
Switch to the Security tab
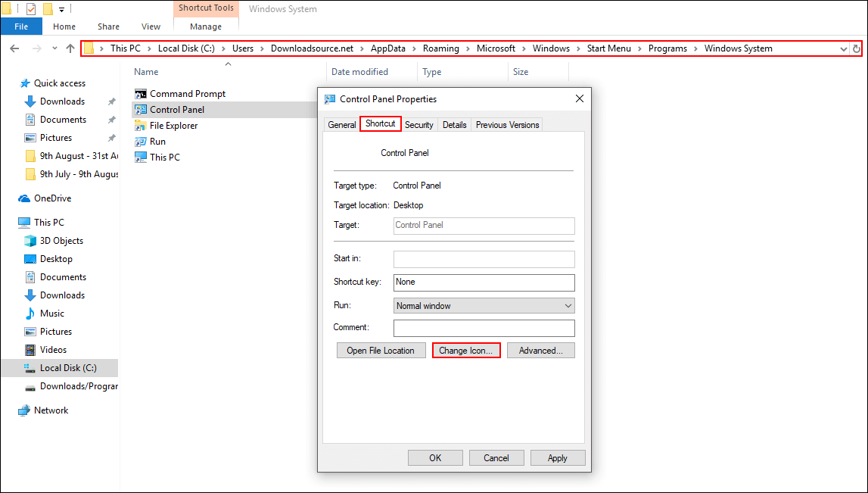(419, 125)
